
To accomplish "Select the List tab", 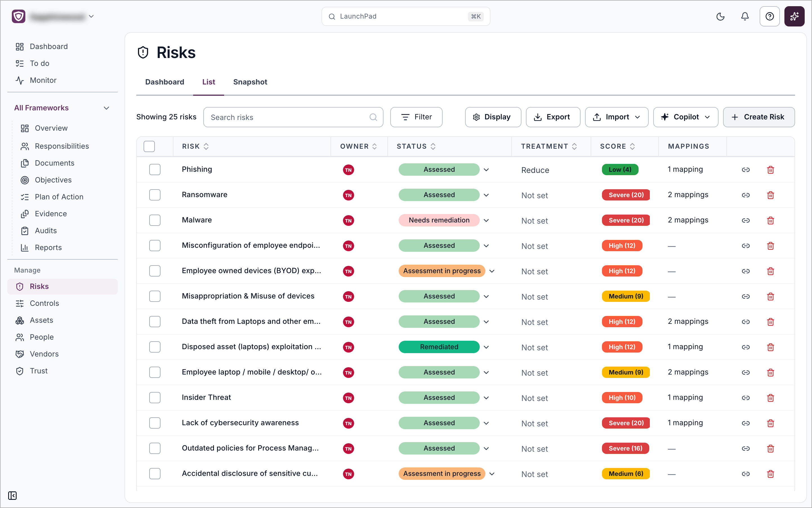I will click(x=209, y=82).
